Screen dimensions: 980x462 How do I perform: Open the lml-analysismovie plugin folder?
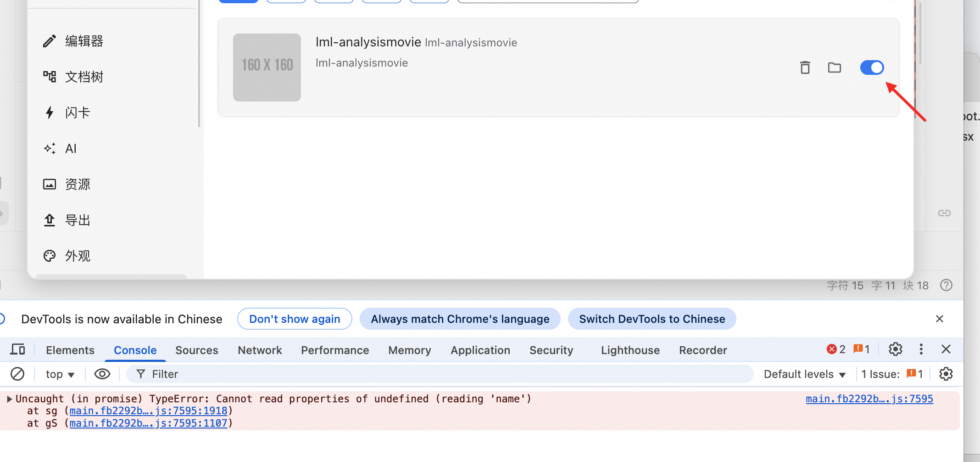(834, 68)
